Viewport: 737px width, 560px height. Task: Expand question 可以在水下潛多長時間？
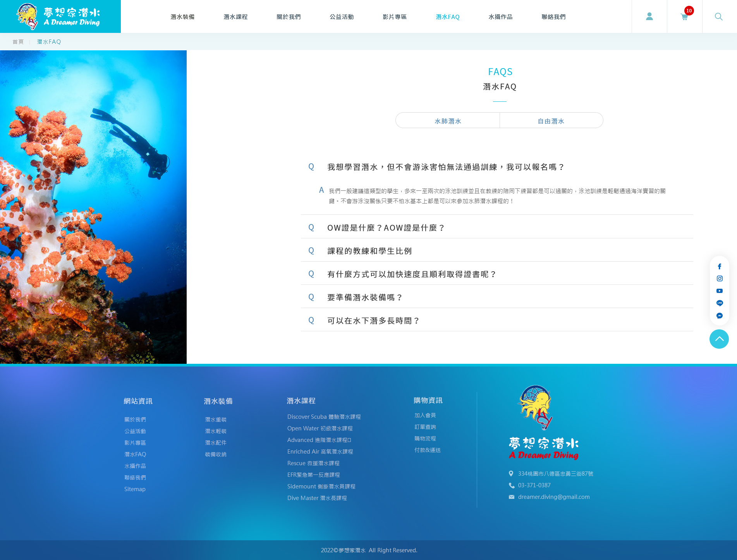[497, 320]
